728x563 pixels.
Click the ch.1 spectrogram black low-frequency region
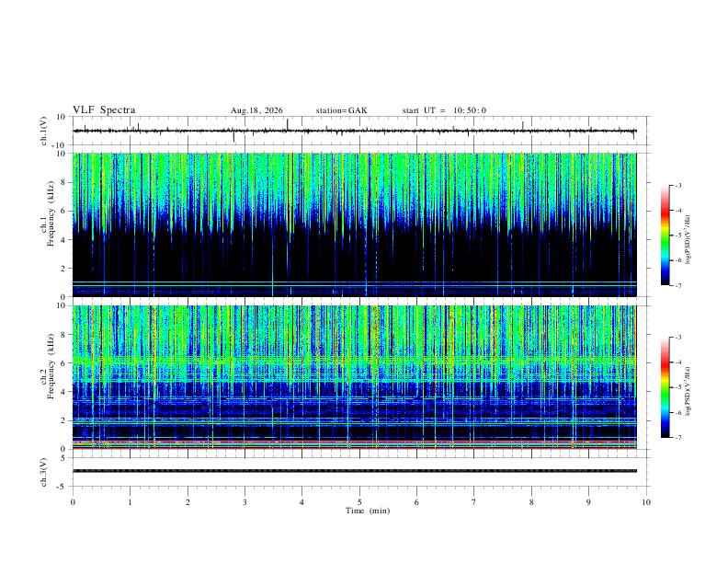pos(354,258)
